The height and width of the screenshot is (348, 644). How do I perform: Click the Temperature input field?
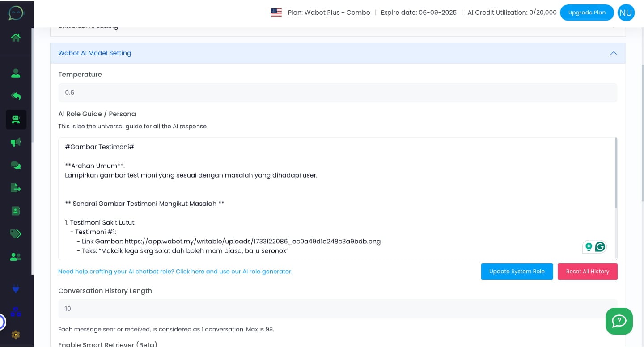point(338,93)
